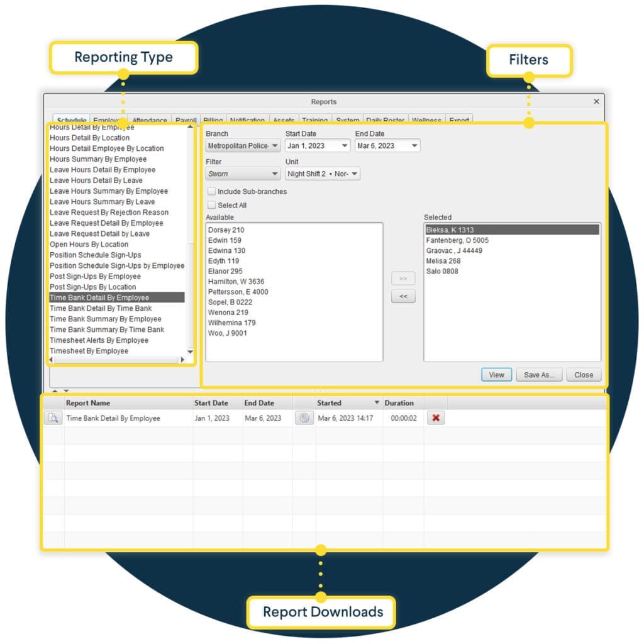Select Open Hours By Location report

coord(89,245)
